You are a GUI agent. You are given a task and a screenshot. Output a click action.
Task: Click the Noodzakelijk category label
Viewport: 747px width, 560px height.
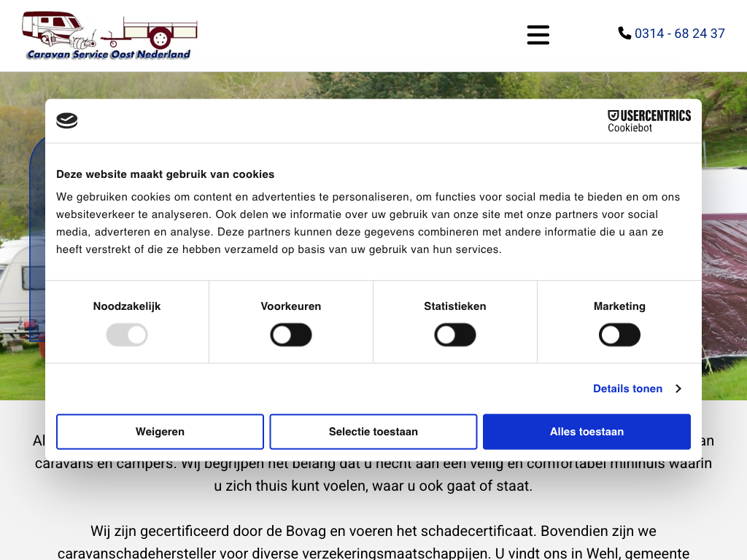point(127,306)
